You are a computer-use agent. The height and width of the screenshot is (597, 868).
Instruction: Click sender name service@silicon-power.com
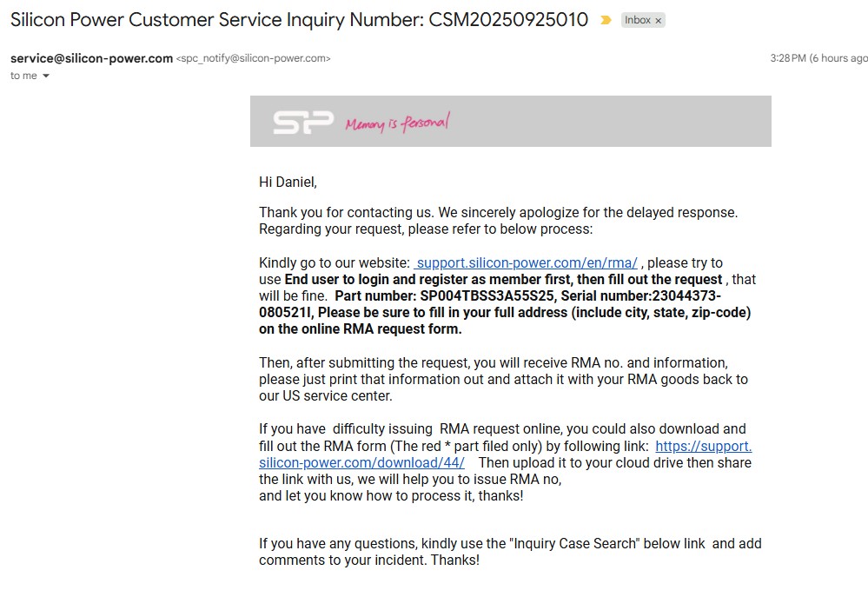pos(91,58)
